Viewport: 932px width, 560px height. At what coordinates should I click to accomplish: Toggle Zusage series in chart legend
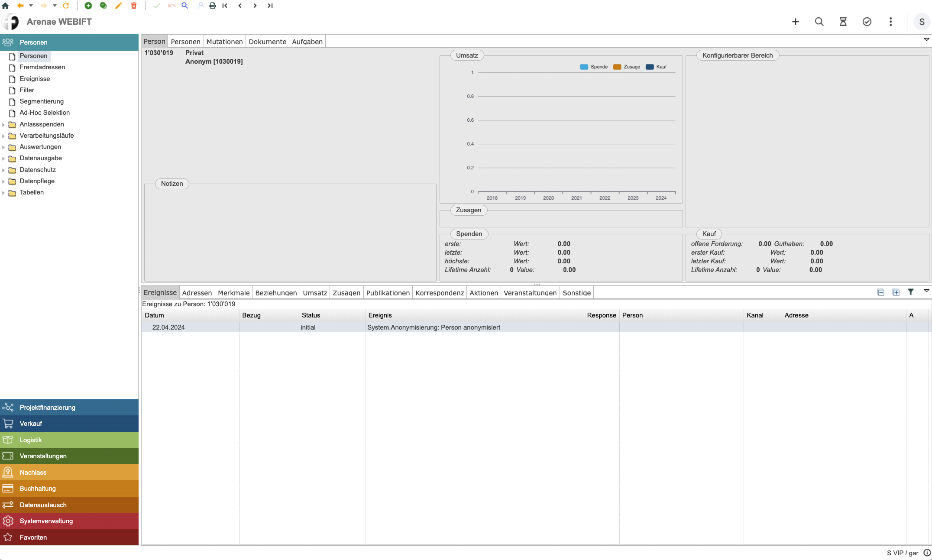pyautogui.click(x=627, y=67)
